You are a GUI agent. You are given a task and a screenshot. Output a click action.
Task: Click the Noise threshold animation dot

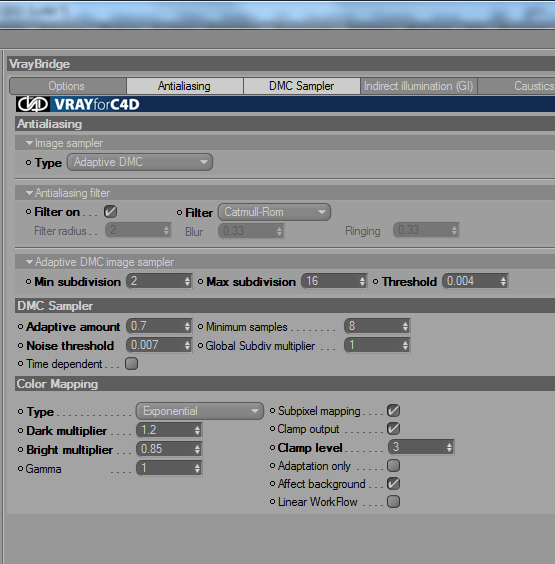click(x=21, y=346)
